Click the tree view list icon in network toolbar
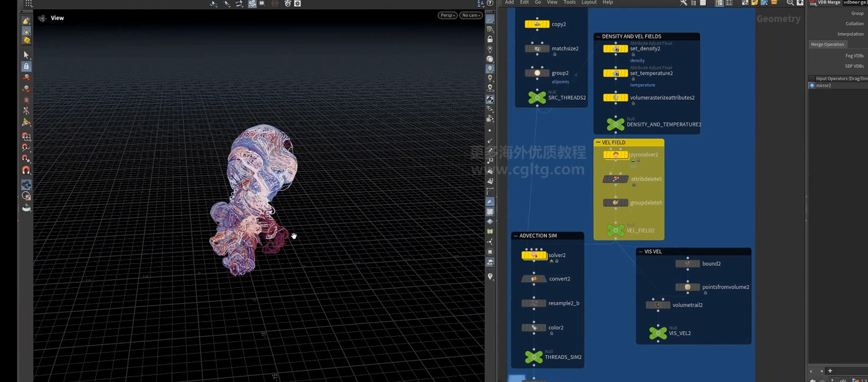868x382 pixels. coord(694,3)
